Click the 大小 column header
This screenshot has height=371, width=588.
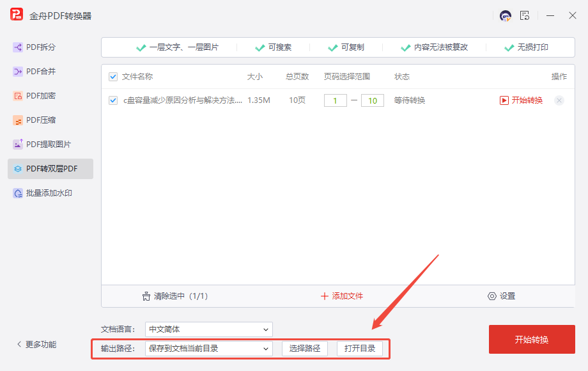[255, 77]
